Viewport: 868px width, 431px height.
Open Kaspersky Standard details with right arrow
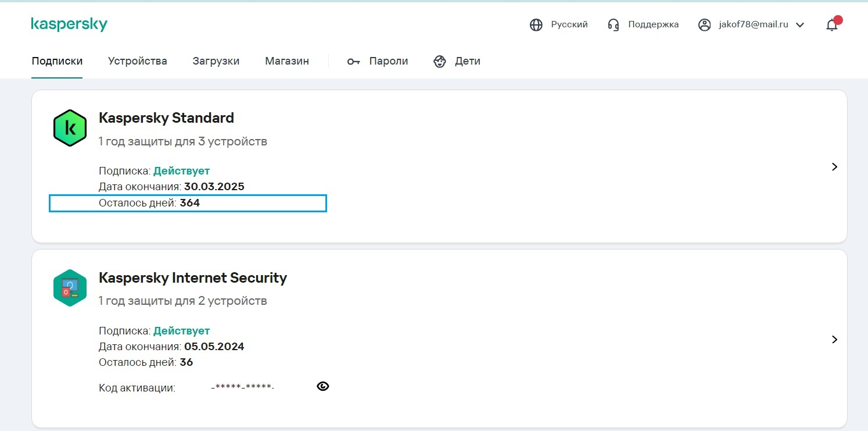click(834, 167)
